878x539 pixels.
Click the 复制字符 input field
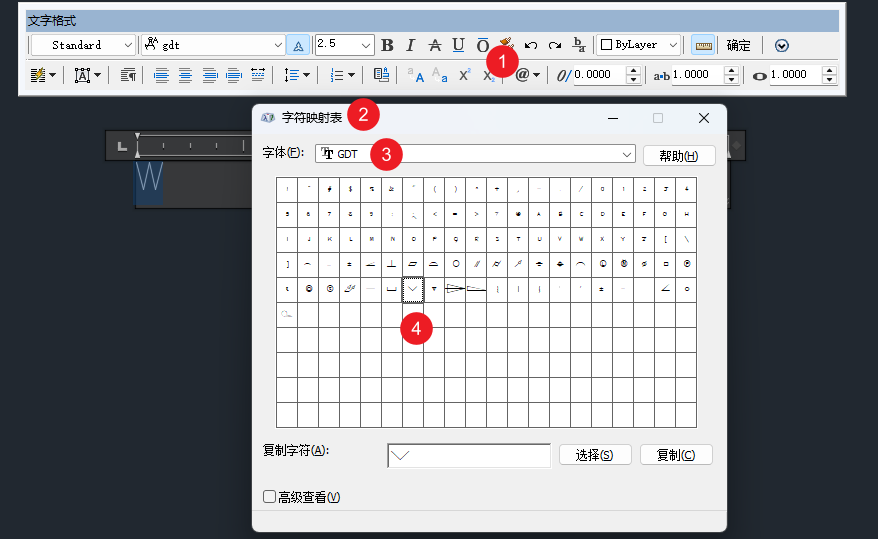coord(468,455)
